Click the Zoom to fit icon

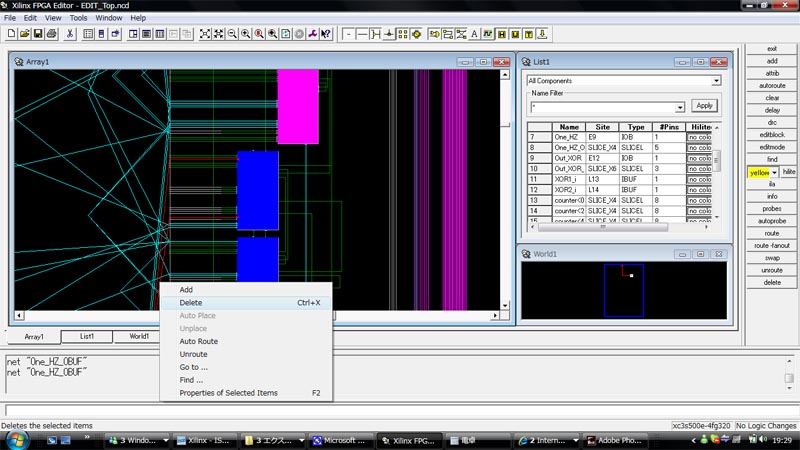pos(205,34)
